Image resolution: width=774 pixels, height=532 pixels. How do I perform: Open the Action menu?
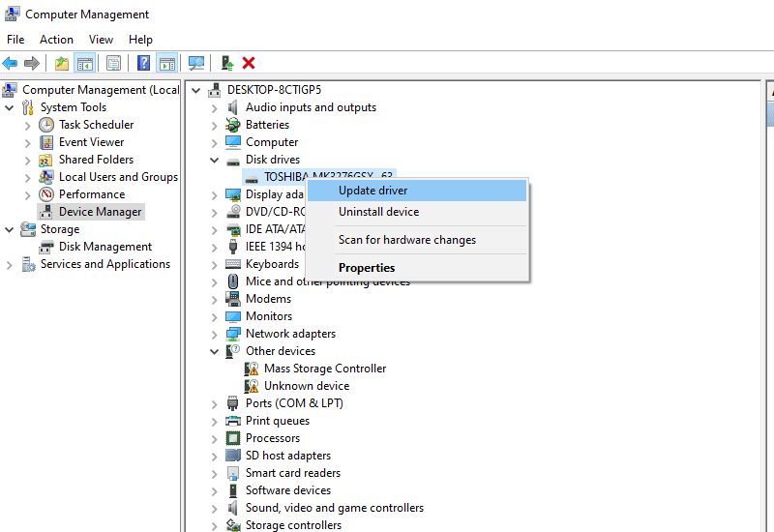tap(56, 40)
